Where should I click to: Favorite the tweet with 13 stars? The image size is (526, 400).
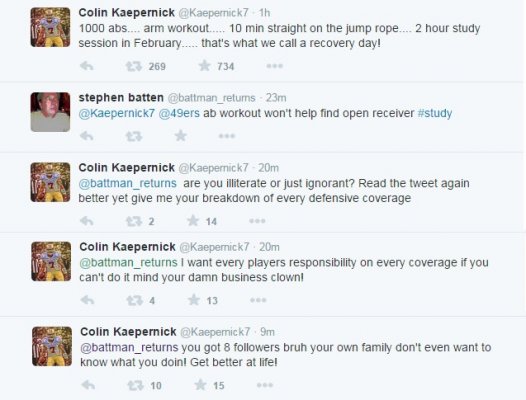coord(194,300)
